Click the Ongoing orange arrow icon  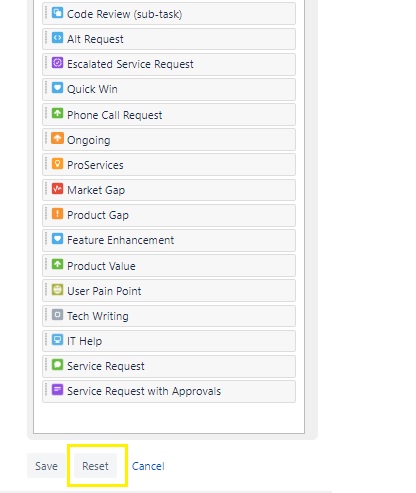(x=57, y=139)
